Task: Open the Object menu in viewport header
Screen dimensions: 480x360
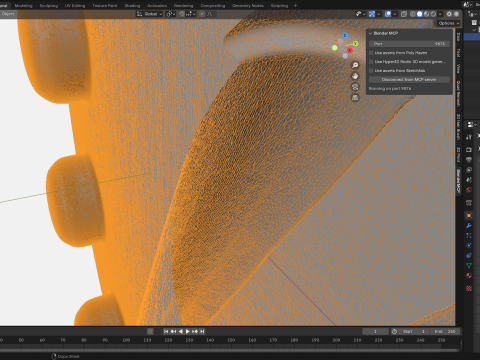Action: [x=8, y=14]
